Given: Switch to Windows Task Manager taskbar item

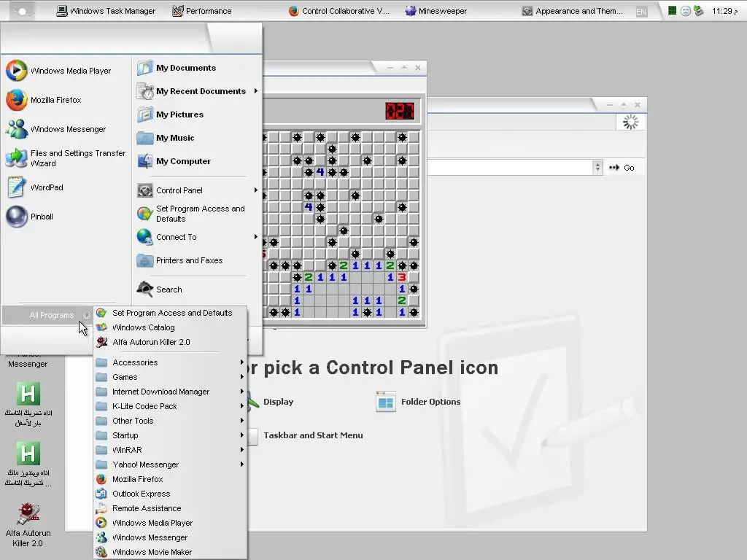Looking at the screenshot, I should click(106, 11).
